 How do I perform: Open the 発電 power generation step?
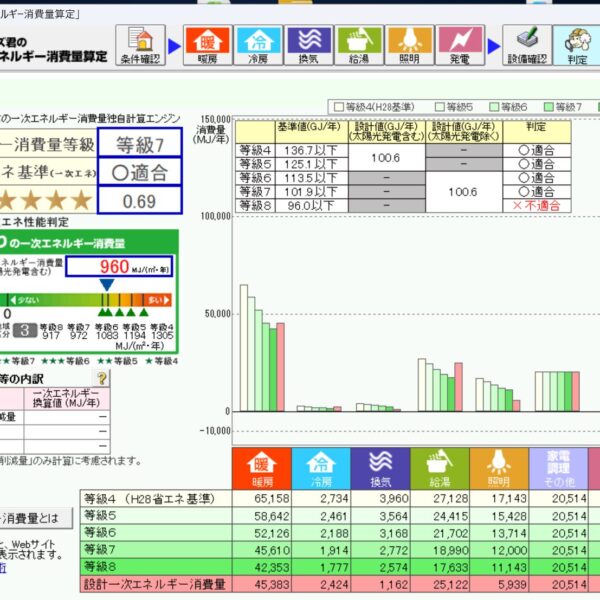(460, 45)
